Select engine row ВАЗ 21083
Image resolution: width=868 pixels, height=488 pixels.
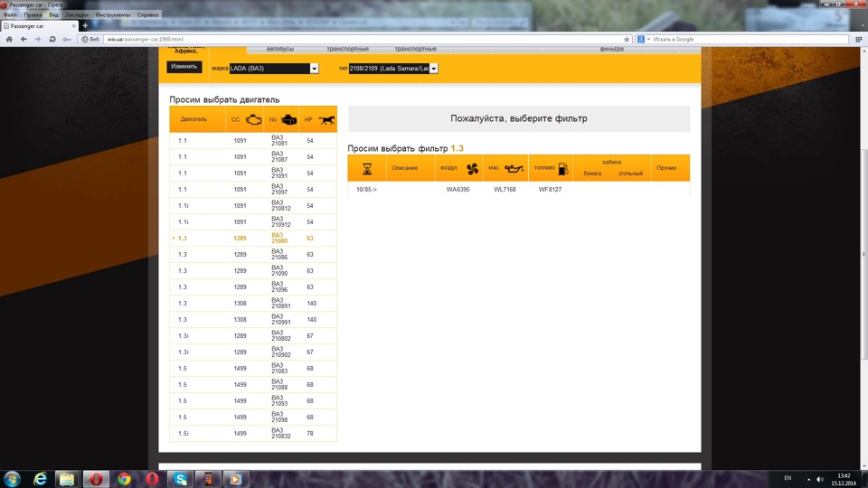[253, 369]
